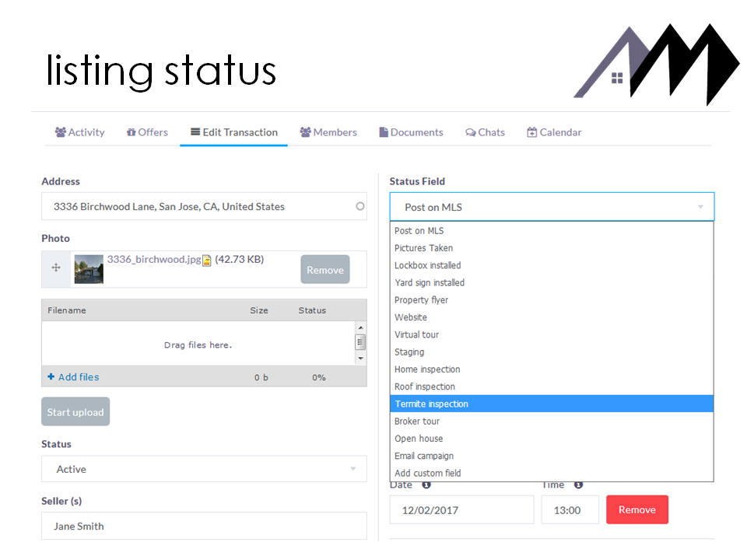Click the Add files link

click(x=79, y=377)
